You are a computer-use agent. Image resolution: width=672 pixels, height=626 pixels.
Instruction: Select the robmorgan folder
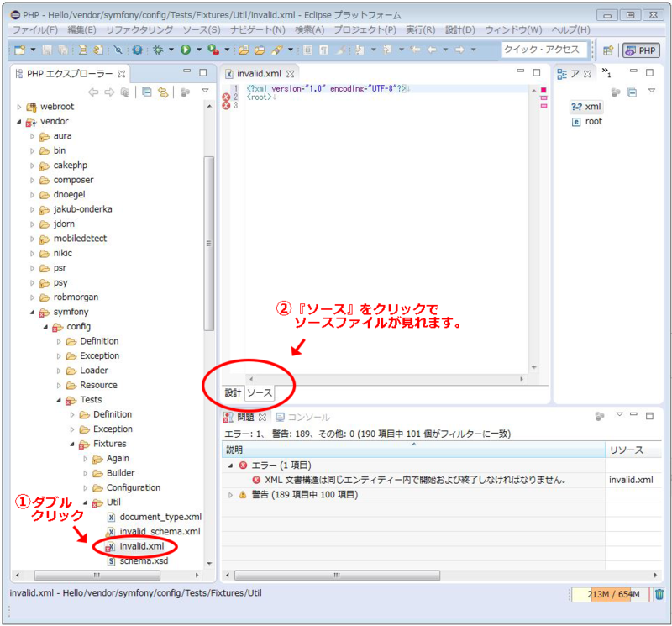(x=76, y=297)
